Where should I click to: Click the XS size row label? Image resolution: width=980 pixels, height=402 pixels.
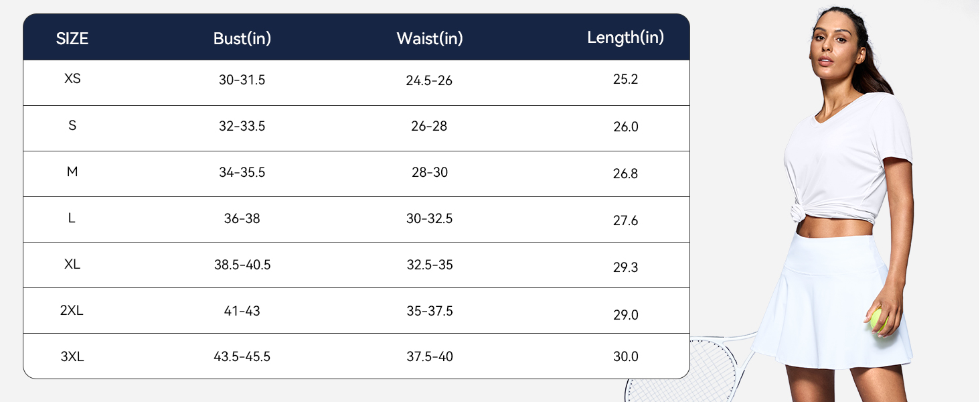(72, 78)
